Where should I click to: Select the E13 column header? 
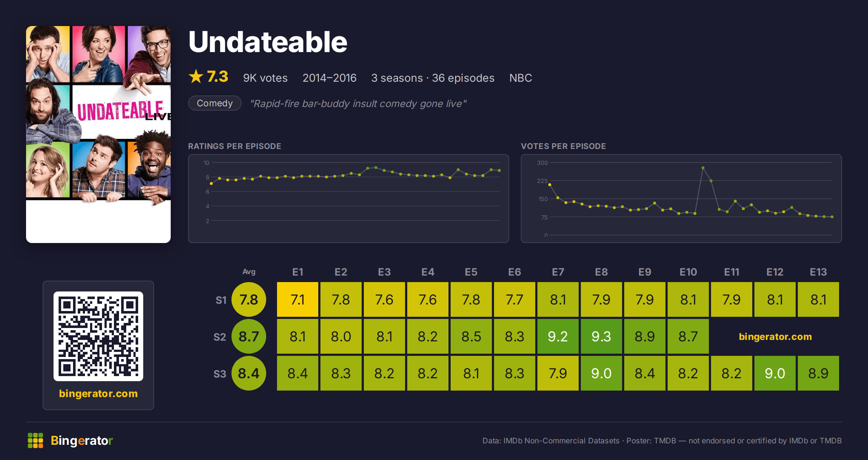(x=818, y=272)
